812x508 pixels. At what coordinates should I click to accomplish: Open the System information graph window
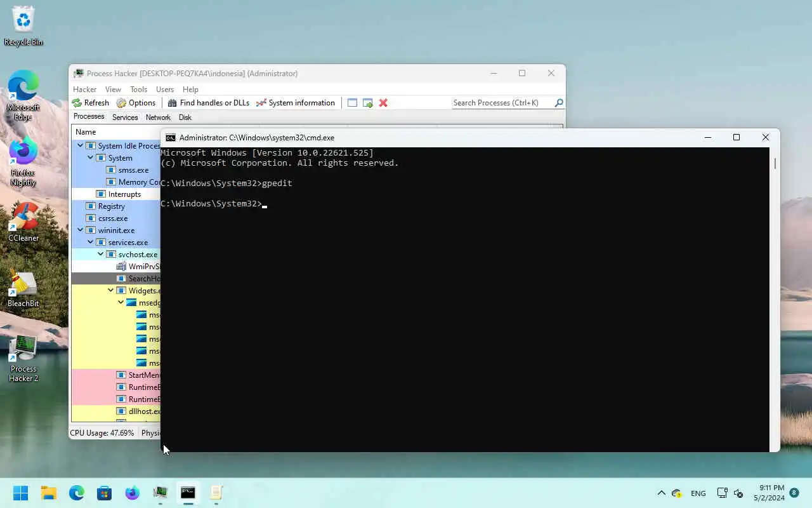[295, 103]
